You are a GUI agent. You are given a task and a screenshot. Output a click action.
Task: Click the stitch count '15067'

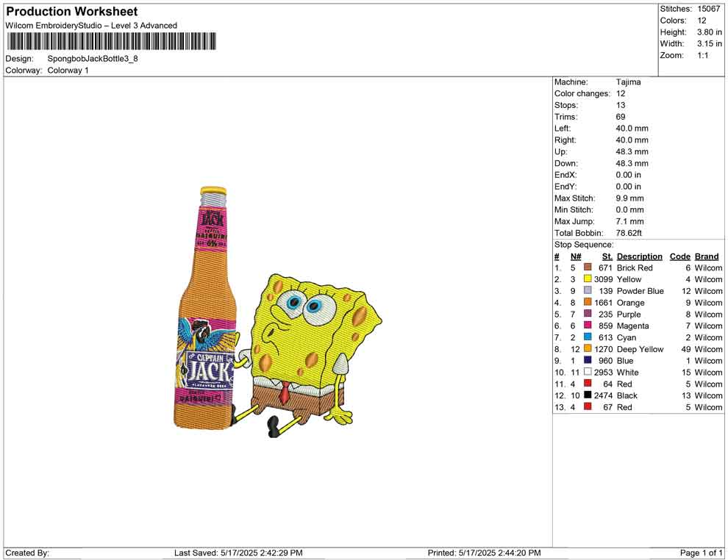point(708,9)
